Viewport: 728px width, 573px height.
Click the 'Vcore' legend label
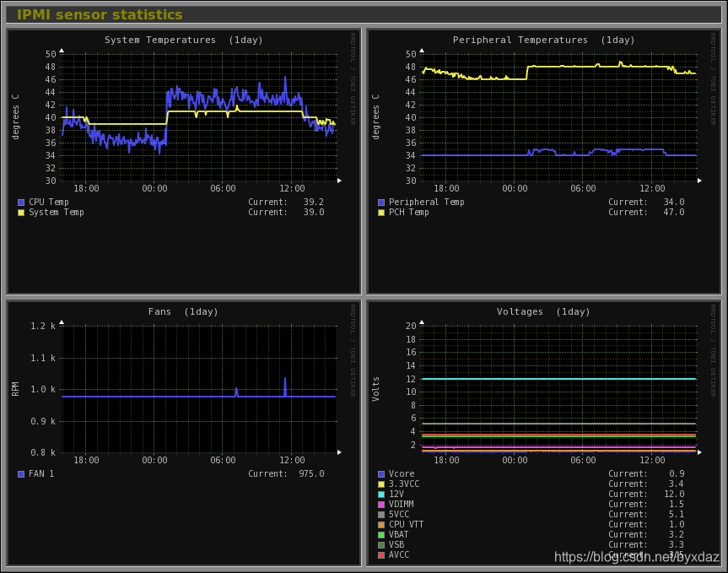click(402, 473)
